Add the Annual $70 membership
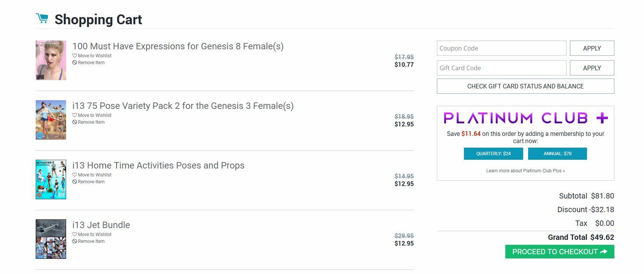Screen dimensions: 644x274 coord(557,154)
